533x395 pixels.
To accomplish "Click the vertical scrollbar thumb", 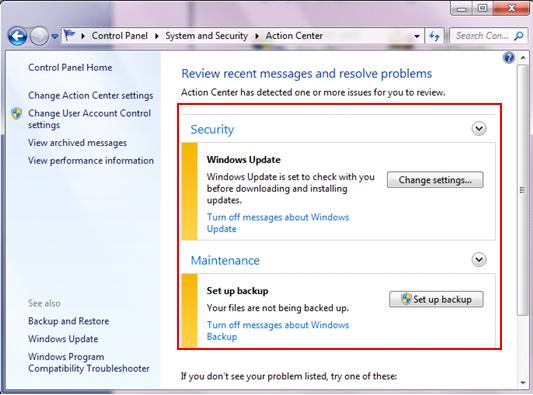I will point(522,190).
